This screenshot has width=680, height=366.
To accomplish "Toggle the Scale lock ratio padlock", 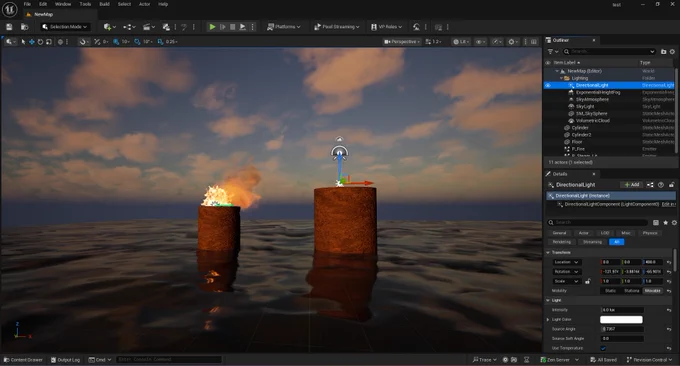I will point(588,281).
